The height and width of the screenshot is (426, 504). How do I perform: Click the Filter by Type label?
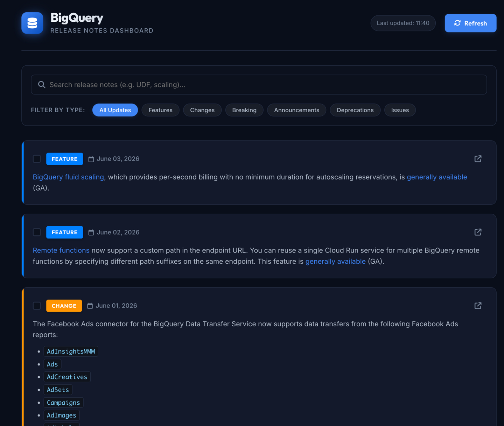(58, 110)
